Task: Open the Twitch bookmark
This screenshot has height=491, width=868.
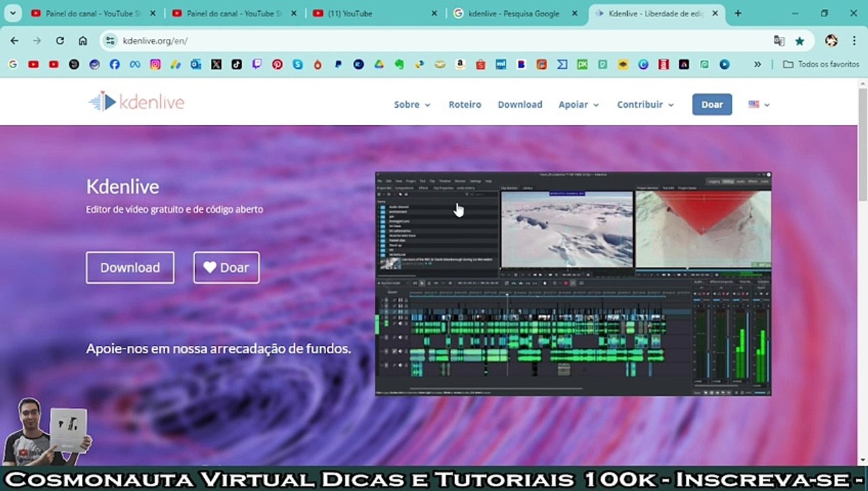Action: tap(257, 64)
